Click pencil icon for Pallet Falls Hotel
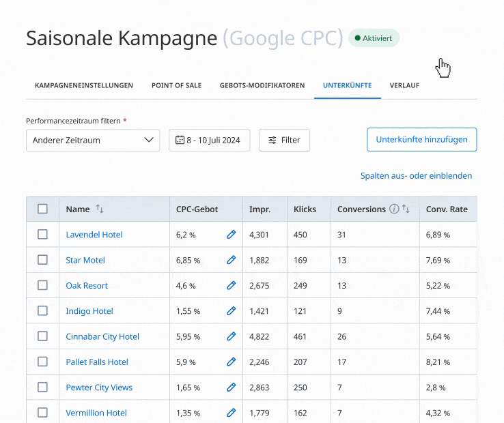This screenshot has width=504, height=423. coord(231,362)
